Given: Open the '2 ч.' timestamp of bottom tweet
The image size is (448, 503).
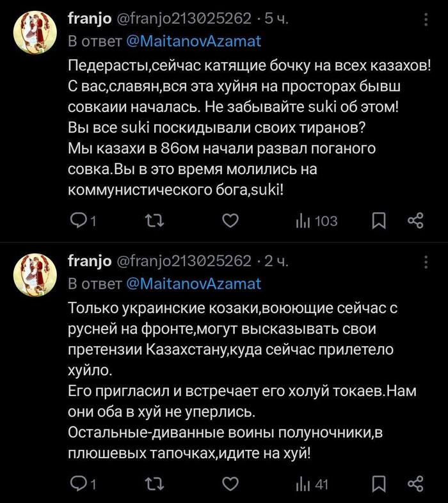Looking at the screenshot, I should (276, 261).
